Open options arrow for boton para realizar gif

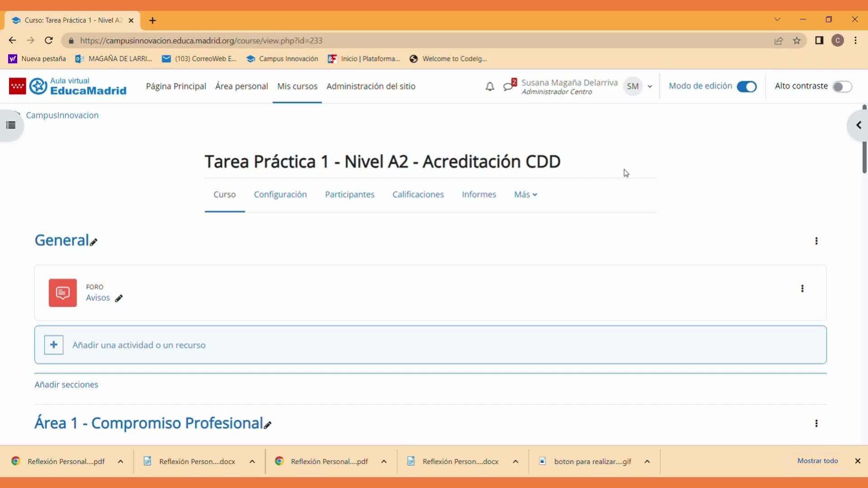tap(647, 461)
